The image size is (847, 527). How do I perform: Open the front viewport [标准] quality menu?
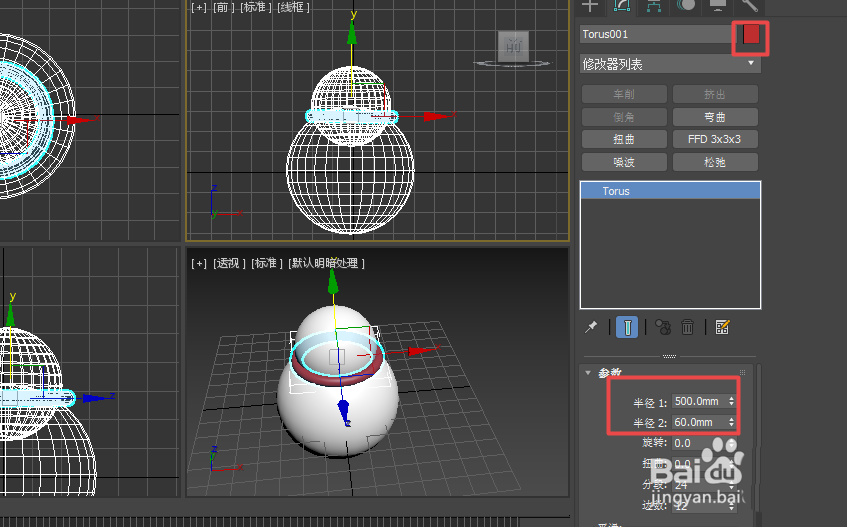[x=256, y=8]
